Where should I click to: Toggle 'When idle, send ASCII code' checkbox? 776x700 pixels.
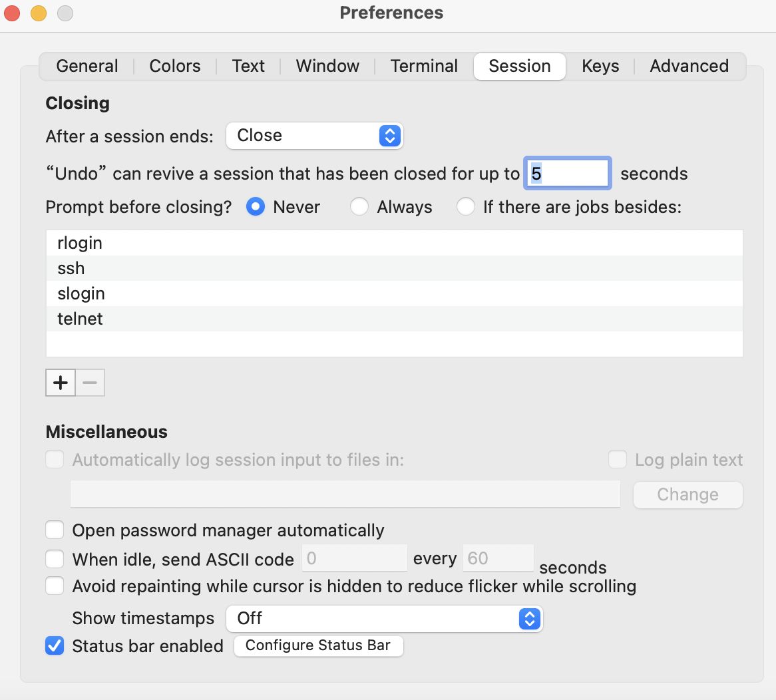[x=55, y=559]
